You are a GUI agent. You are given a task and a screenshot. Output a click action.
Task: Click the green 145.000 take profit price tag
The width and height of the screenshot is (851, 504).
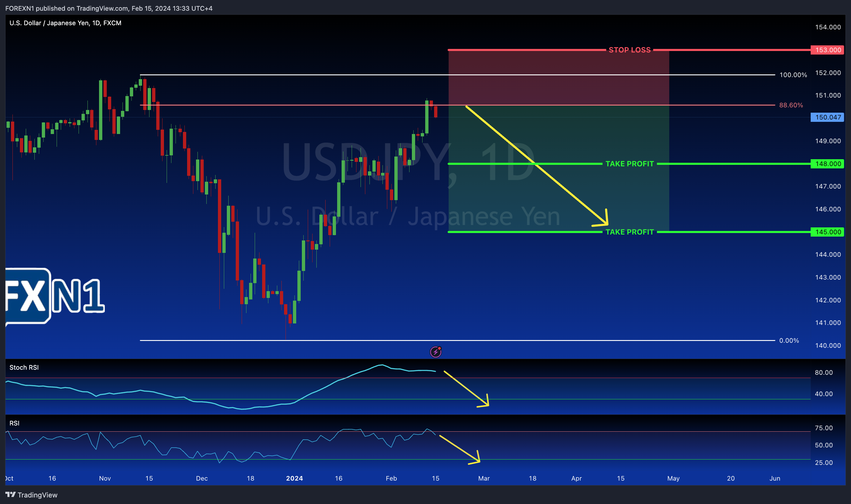(x=827, y=232)
